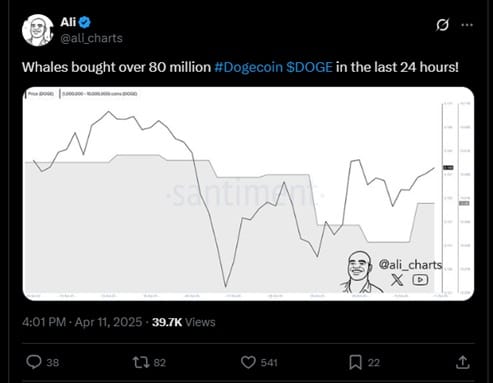Click the Price (DOGE) legend label

41,94
